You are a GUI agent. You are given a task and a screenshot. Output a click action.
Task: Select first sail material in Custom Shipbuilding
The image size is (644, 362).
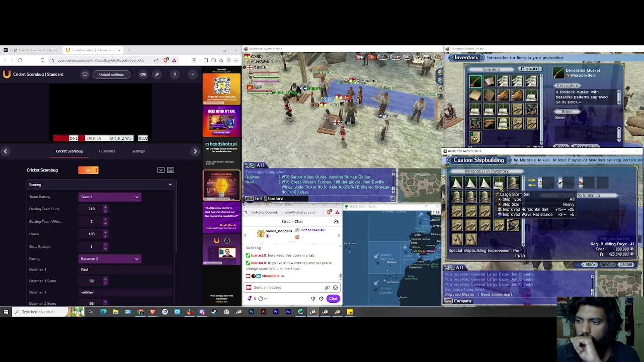pos(456,184)
